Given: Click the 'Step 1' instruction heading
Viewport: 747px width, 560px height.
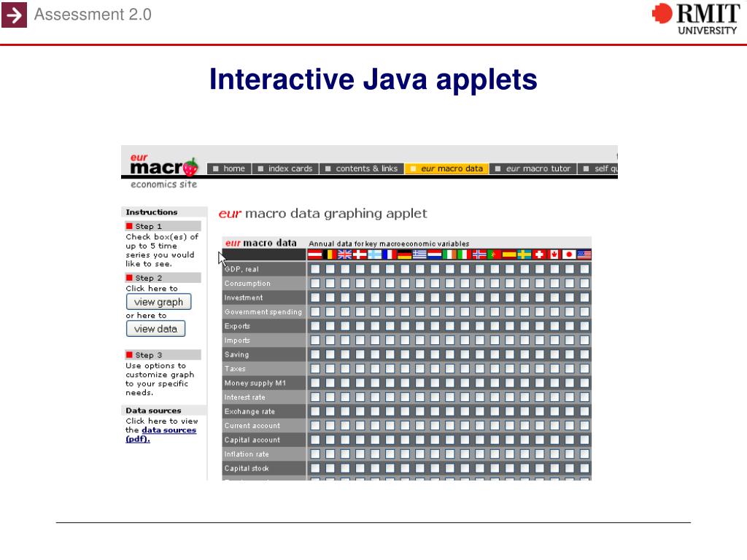Looking at the screenshot, I should coord(163,226).
